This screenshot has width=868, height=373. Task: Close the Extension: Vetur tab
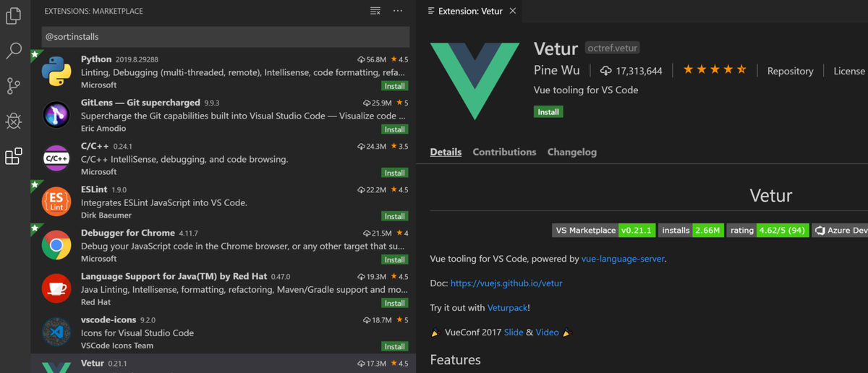click(513, 12)
